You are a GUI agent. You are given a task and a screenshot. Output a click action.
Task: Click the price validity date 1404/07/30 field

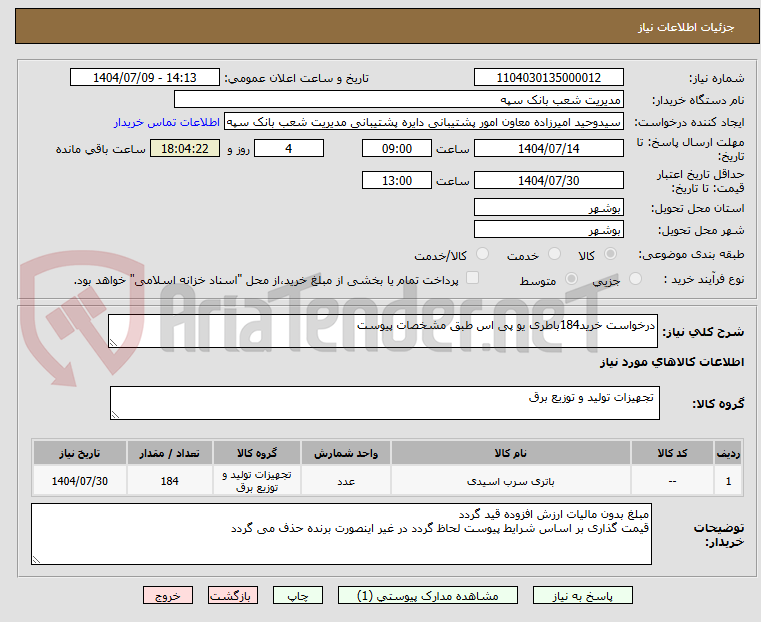[x=548, y=180]
